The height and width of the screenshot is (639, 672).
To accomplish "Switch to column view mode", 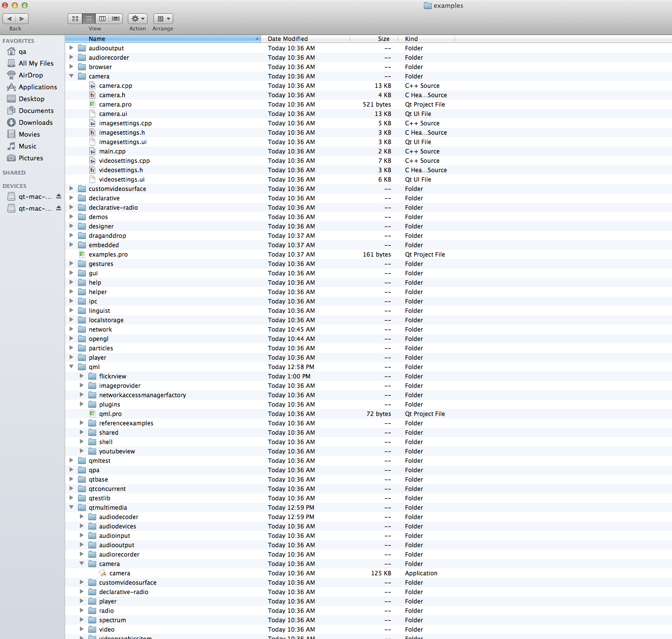I will pyautogui.click(x=102, y=19).
